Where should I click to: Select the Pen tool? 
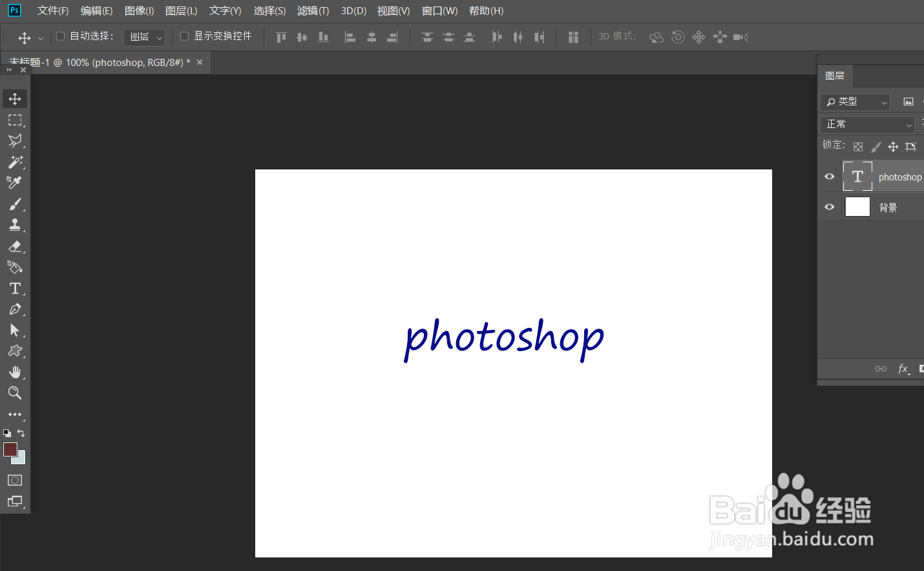pos(15,309)
